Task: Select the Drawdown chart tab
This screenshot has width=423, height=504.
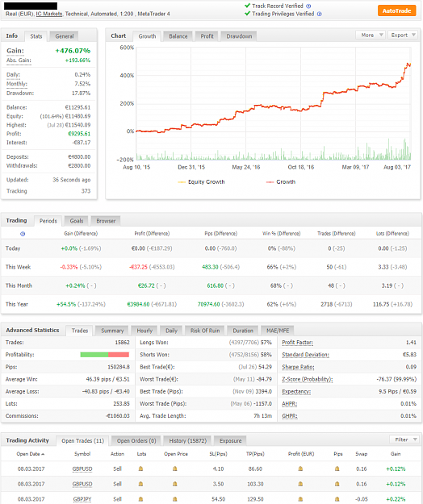Action: point(239,36)
